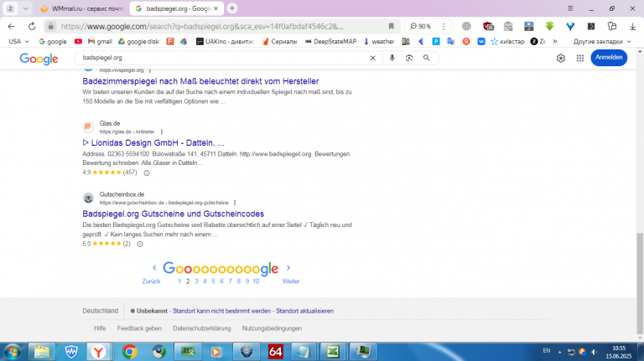This screenshot has width=644, height=361.
Task: Expand the USA bookmarks folder
Action: click(x=18, y=41)
